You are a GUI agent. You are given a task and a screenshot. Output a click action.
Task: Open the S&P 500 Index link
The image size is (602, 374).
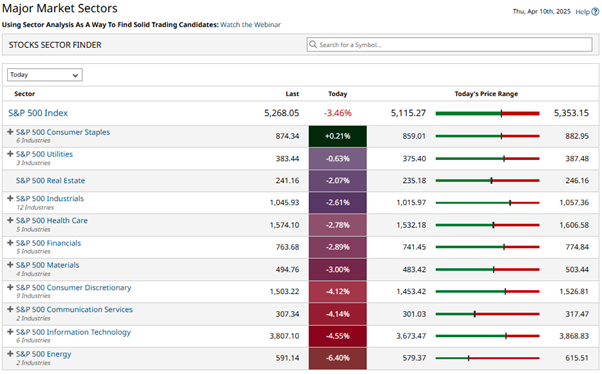38,113
